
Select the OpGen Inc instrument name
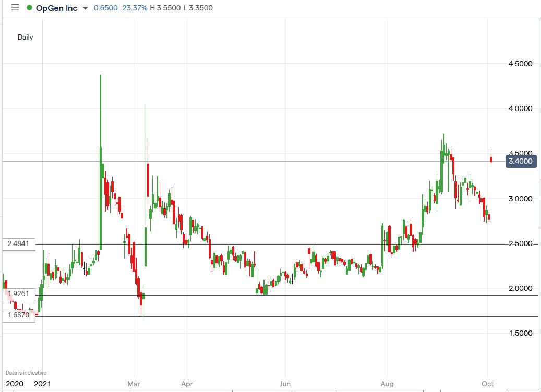(x=57, y=8)
